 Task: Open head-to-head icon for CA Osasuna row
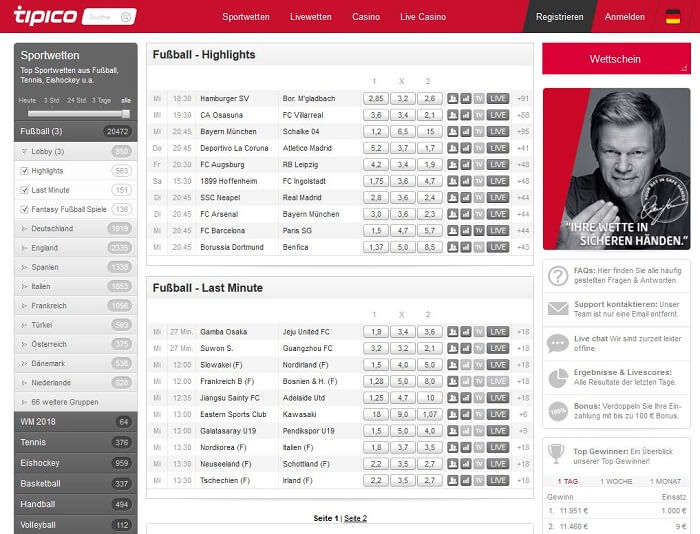452,115
